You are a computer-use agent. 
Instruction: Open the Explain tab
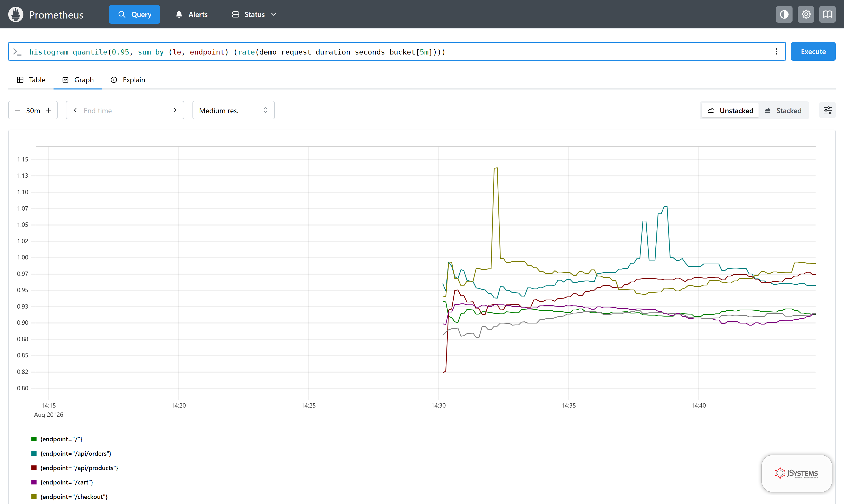pos(128,80)
